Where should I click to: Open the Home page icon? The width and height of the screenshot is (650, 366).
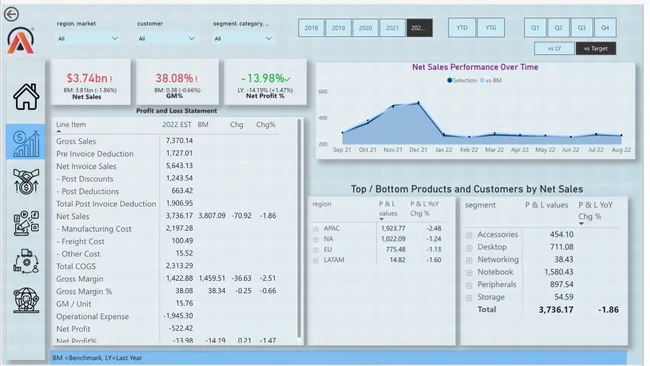click(26, 97)
